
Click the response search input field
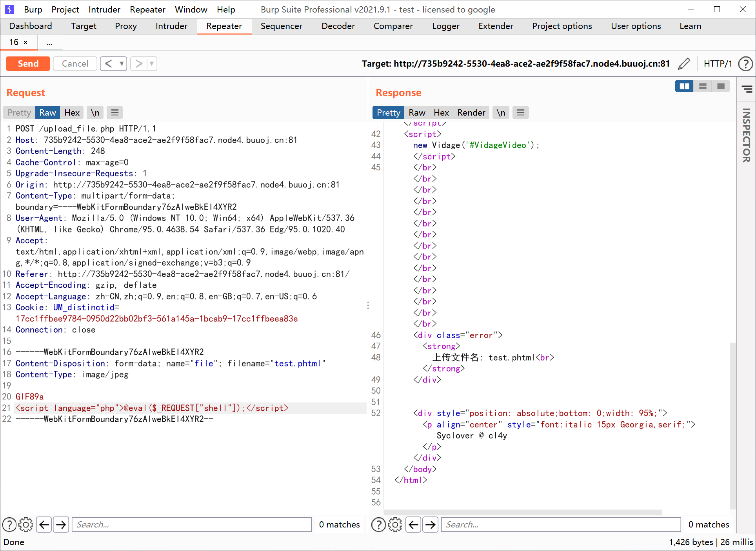point(561,524)
